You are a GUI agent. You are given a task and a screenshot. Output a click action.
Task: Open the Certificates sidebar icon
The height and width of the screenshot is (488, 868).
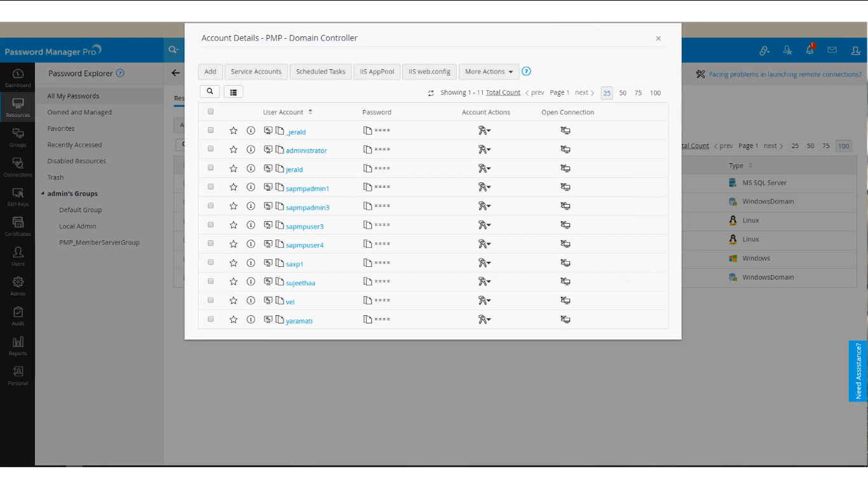(x=18, y=226)
